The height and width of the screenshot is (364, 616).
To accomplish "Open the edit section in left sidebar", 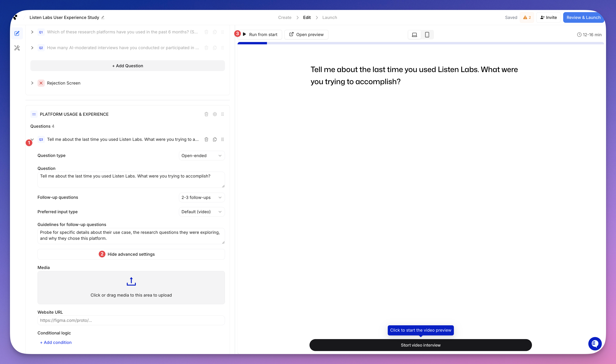I will point(17,33).
